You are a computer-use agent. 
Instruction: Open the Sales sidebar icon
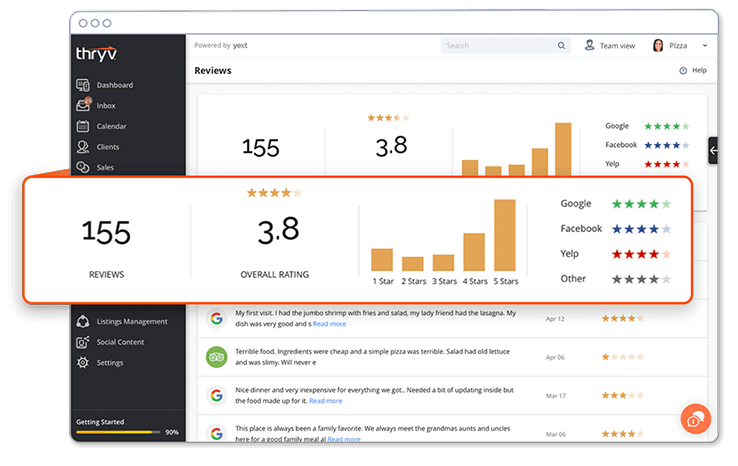click(x=84, y=167)
